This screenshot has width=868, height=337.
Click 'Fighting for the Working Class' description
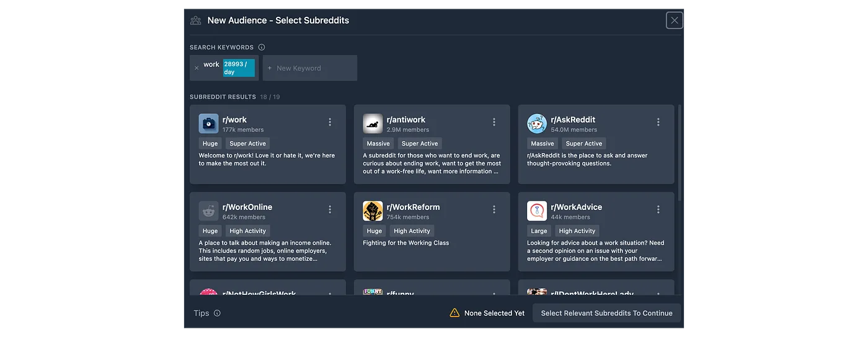[406, 243]
